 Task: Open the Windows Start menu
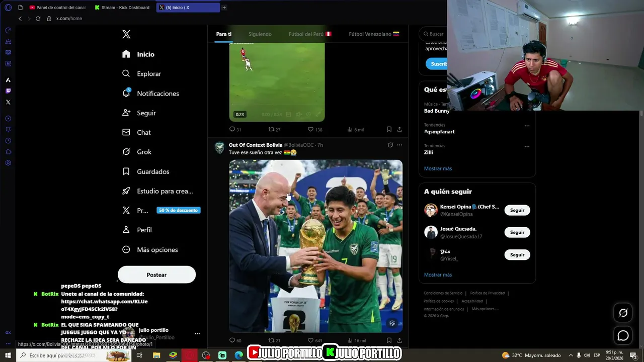[8, 355]
